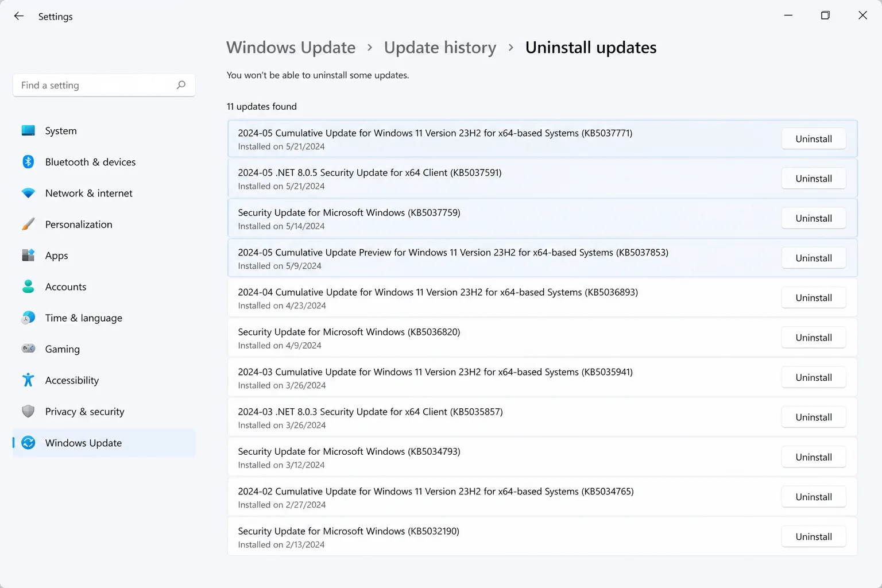Screen dimensions: 882x588
Task: Open Accounts settings
Action: coord(104,287)
